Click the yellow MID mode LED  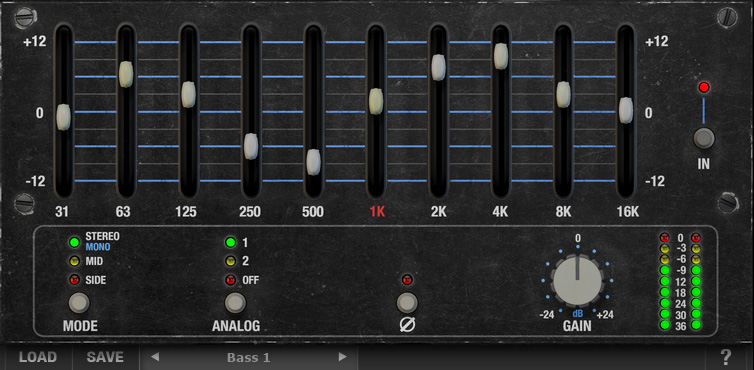pos(75,261)
